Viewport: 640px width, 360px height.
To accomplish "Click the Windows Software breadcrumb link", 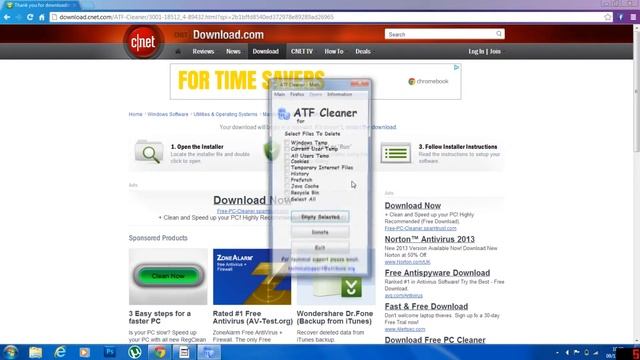I will pos(168,114).
